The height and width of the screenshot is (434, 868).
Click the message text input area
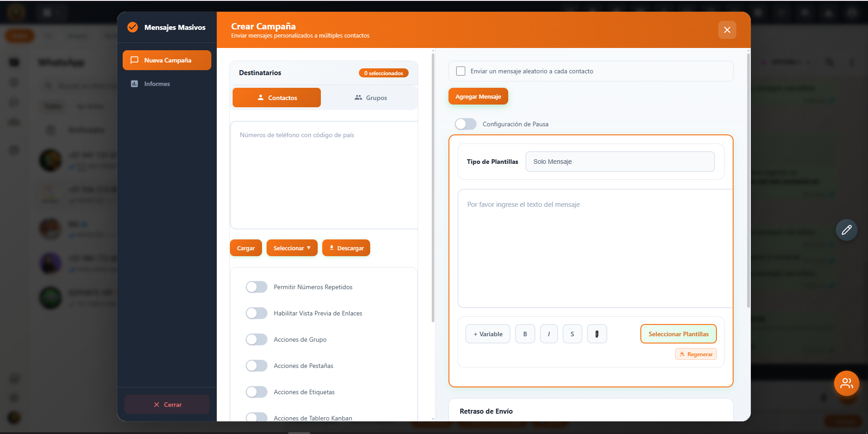click(595, 248)
